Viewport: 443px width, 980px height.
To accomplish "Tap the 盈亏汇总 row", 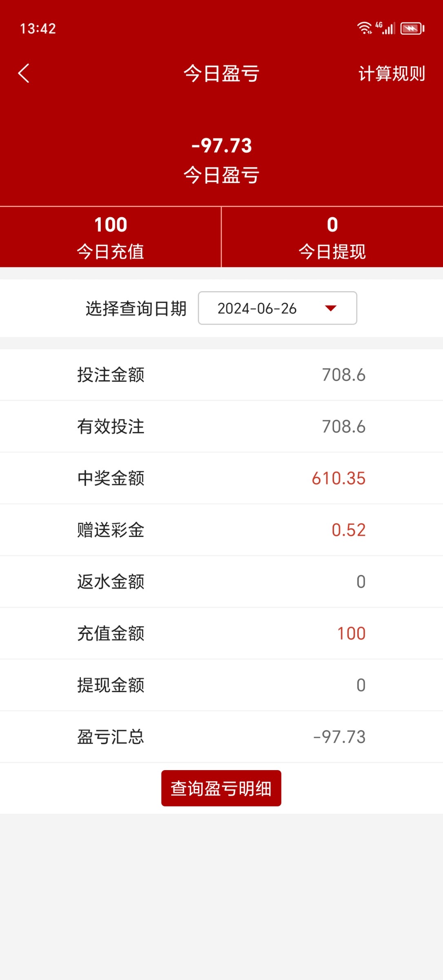I will tap(221, 737).
